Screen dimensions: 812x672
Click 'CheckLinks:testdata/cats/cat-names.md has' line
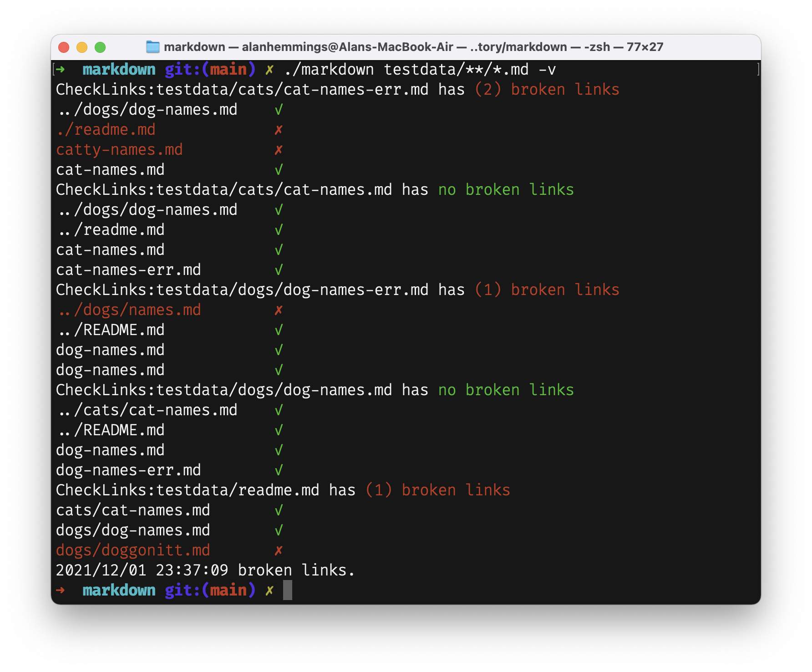pos(242,190)
